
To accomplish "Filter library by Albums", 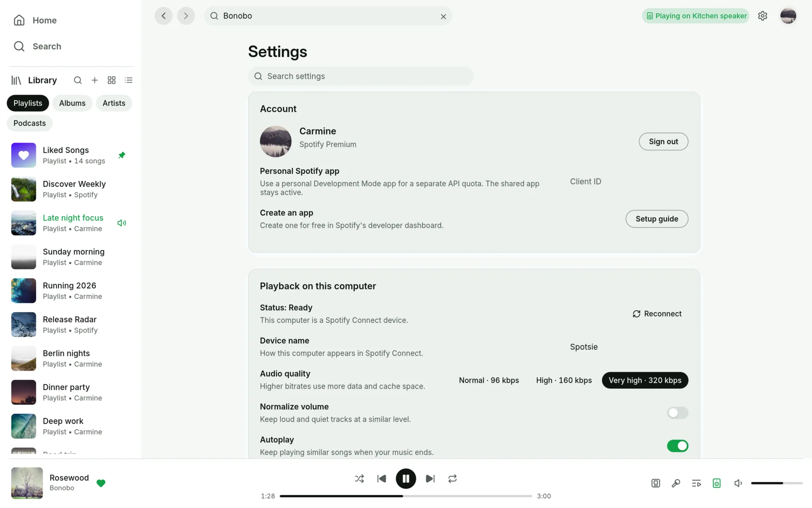I will click(x=72, y=103).
